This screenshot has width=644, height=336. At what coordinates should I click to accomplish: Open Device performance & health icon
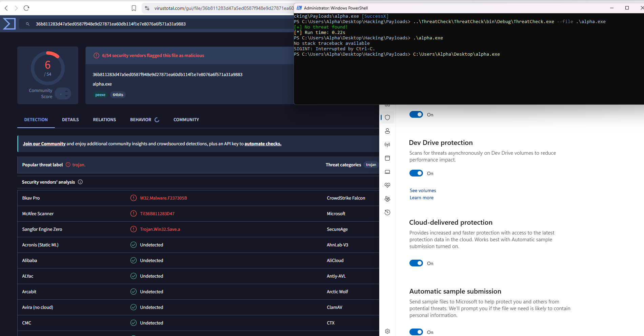[x=387, y=185]
